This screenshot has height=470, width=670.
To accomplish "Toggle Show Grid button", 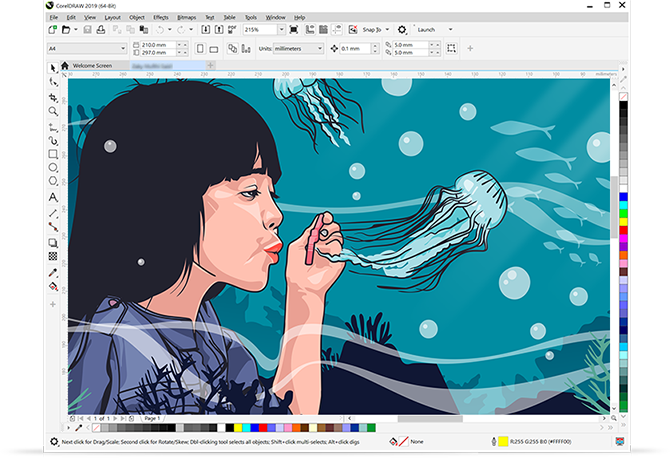I will coord(323,29).
